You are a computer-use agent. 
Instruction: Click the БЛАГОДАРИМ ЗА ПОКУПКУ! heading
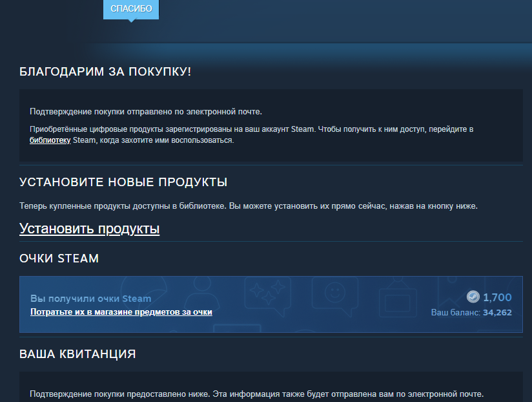(105, 72)
